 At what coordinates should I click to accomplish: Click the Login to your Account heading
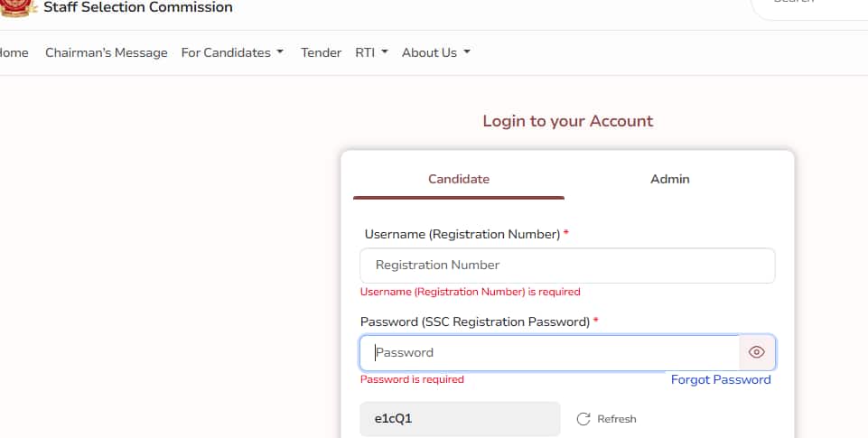[567, 121]
